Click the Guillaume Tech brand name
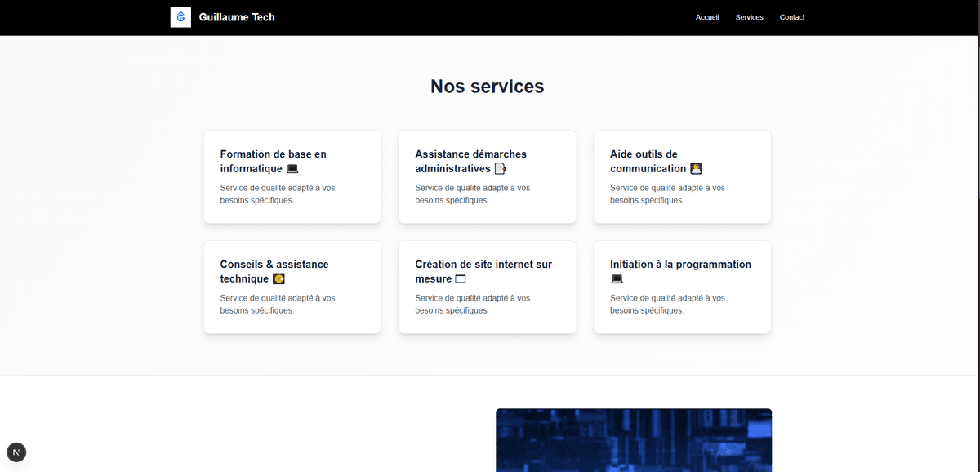 237,16
